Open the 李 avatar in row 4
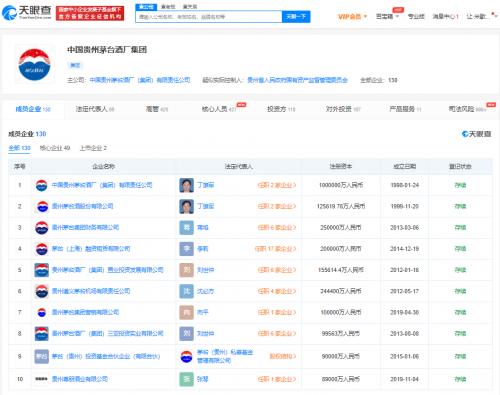 pos(186,249)
